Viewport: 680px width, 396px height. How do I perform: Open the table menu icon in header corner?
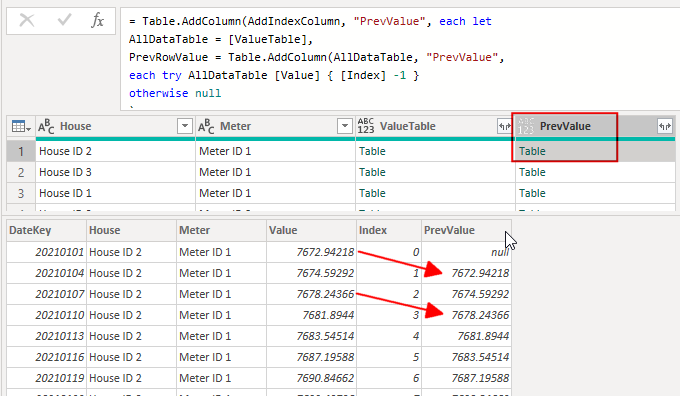click(21, 127)
